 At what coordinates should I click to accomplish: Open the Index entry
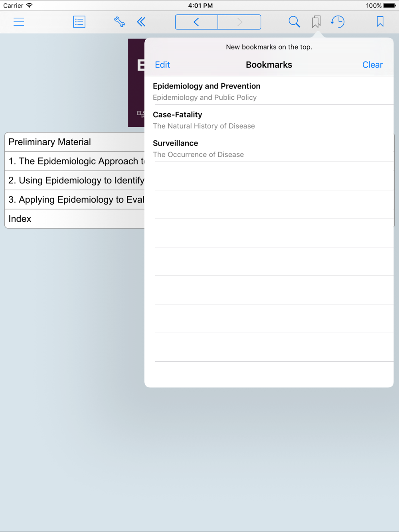tap(75, 219)
